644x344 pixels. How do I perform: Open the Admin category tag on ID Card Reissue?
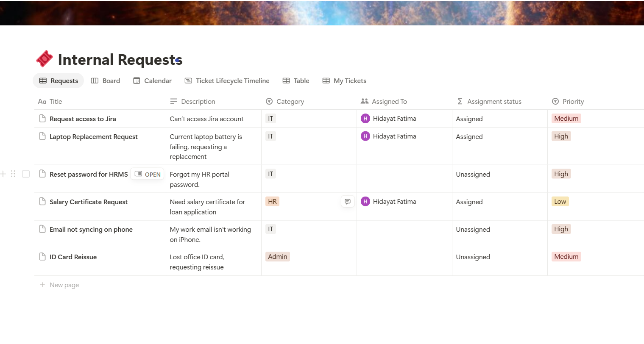click(278, 256)
